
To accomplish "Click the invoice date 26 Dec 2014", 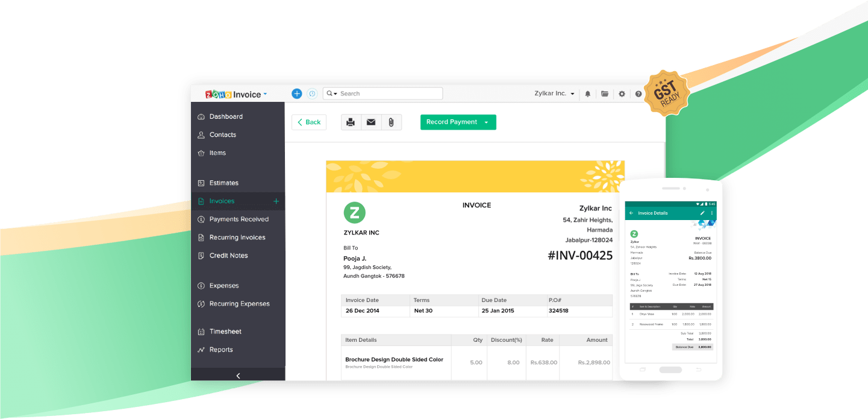I will coord(363,311).
